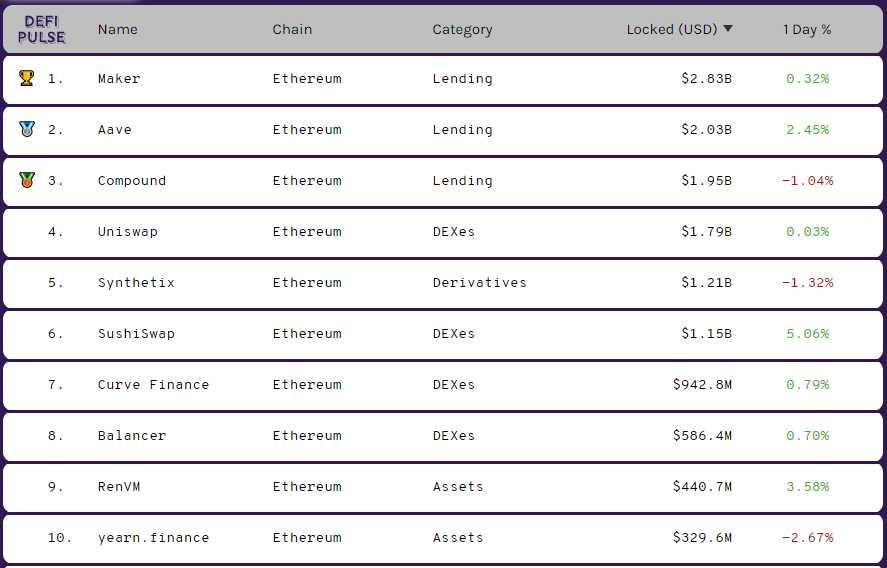Click the bronze medal icon beside Compound
The height and width of the screenshot is (568, 887).
(27, 180)
